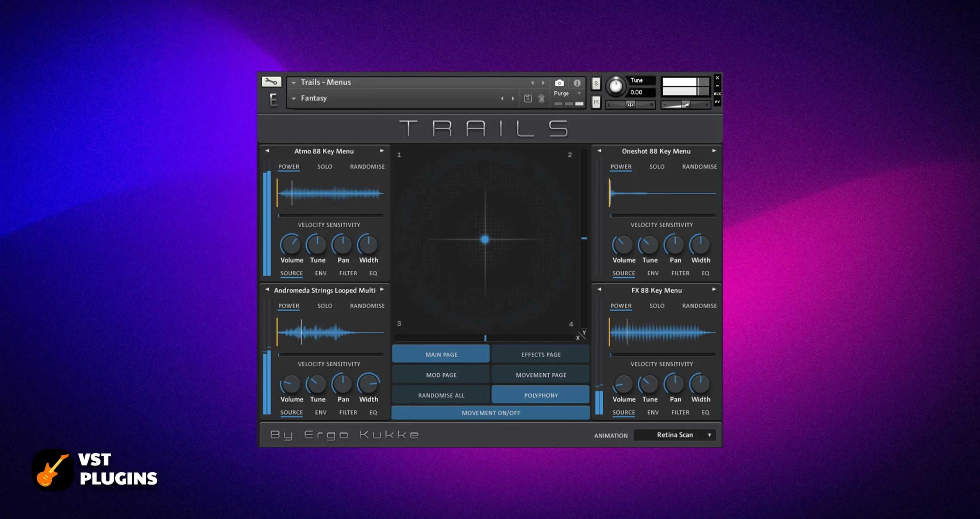Toggle MOVEMENT ON/OFF
Viewport: 980px width, 519px height.
490,413
